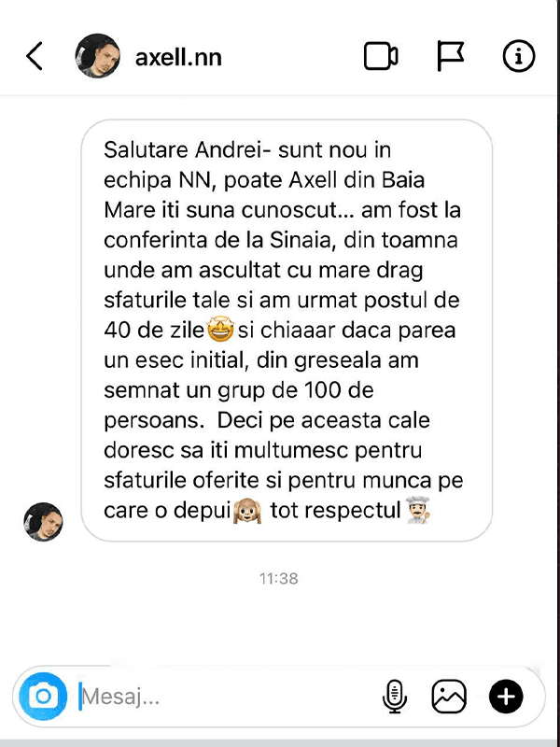Tap the chef emoji after tot respectul
560x747 pixels.
tap(417, 510)
